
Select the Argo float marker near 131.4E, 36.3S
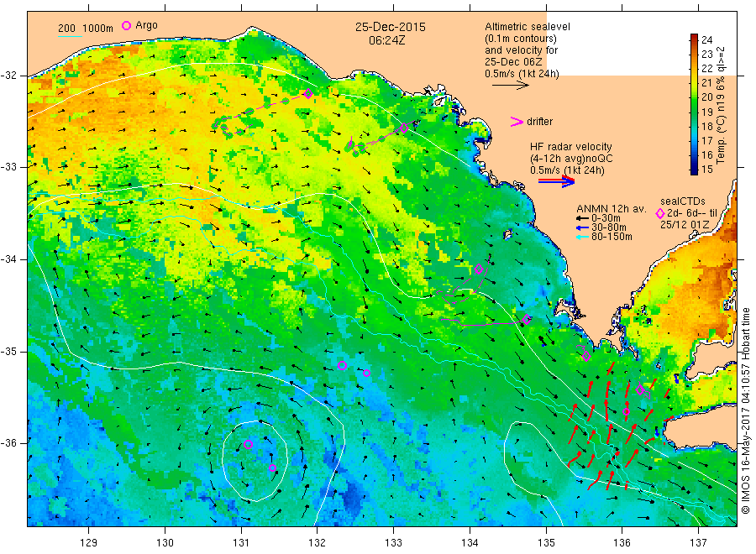click(x=272, y=468)
